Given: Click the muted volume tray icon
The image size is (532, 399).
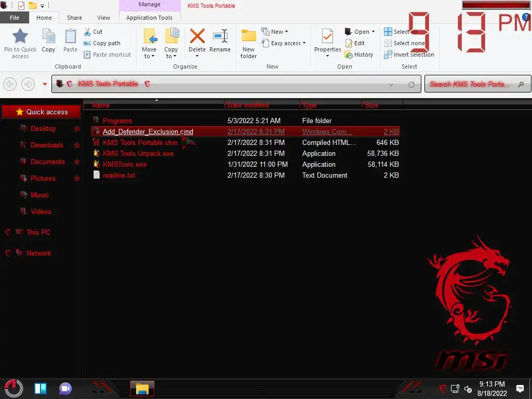Looking at the screenshot, I should coord(468,389).
